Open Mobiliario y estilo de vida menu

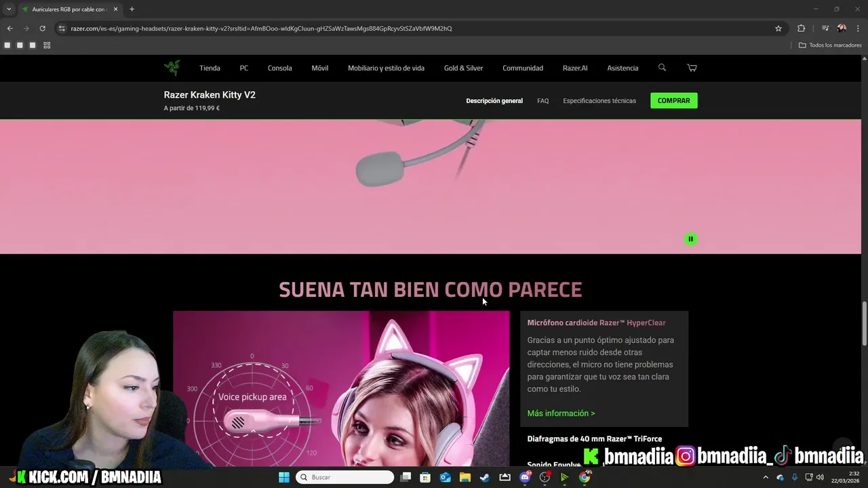point(386,68)
